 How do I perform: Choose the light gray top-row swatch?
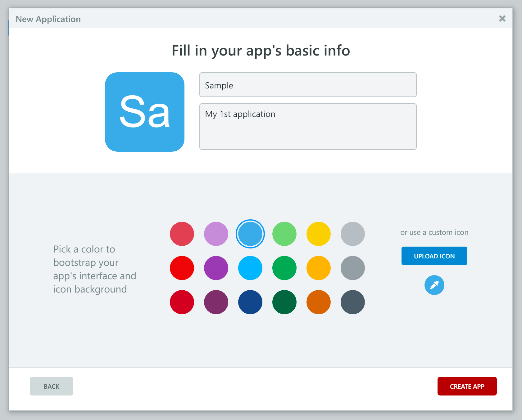tap(353, 234)
